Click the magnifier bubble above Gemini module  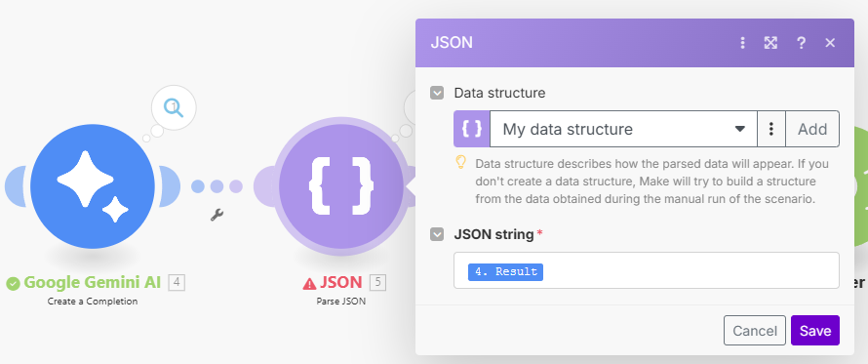pos(175,108)
